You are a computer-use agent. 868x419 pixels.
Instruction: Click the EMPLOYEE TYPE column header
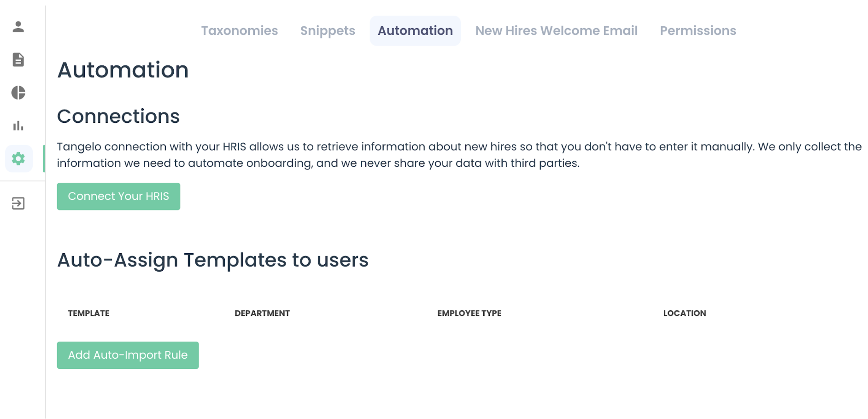pyautogui.click(x=469, y=314)
